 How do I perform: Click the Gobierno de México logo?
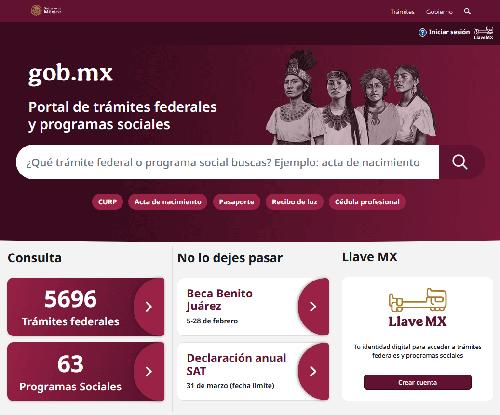(46, 10)
